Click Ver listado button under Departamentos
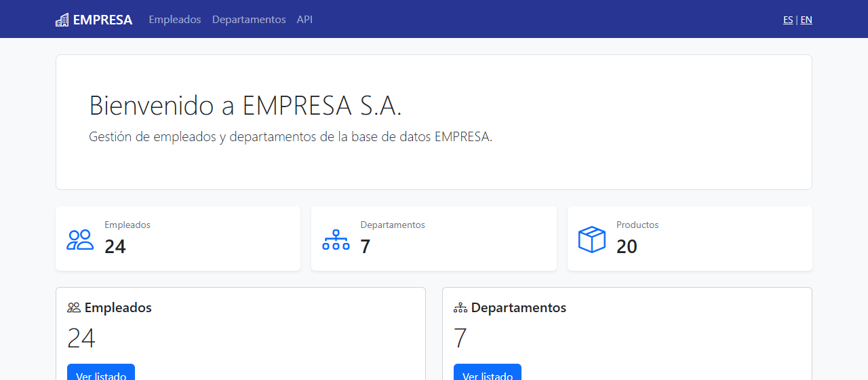 pyautogui.click(x=488, y=373)
